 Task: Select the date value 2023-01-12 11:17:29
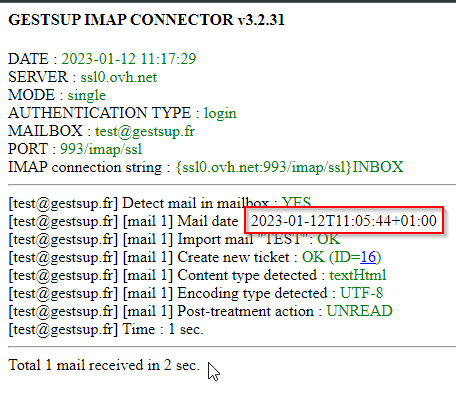coord(129,59)
